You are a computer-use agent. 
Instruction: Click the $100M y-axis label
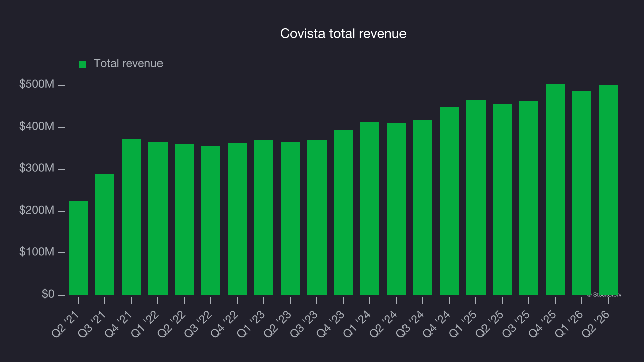click(37, 252)
